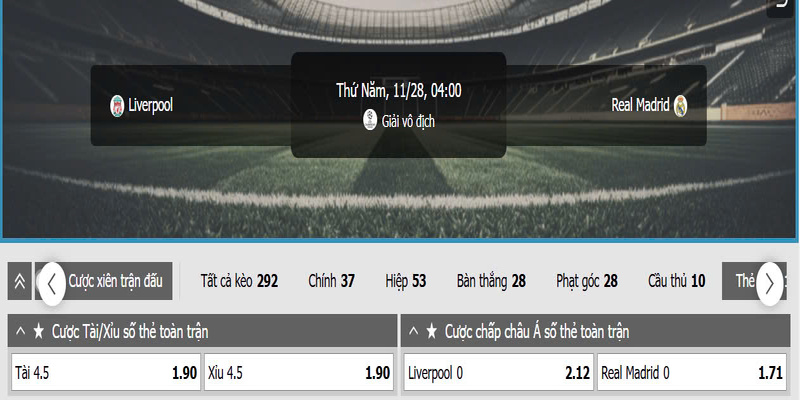
Task: Bet on Tài 4.5 at 1.90
Action: (x=105, y=373)
